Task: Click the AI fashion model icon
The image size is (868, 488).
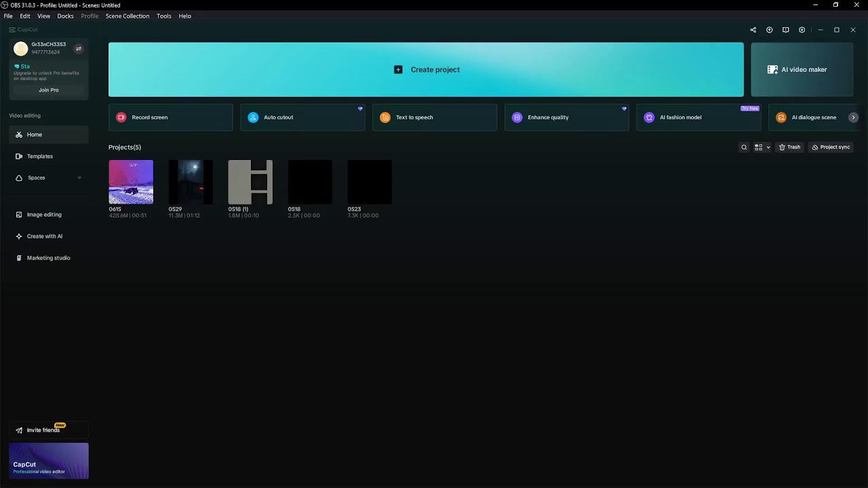Action: pyautogui.click(x=649, y=117)
